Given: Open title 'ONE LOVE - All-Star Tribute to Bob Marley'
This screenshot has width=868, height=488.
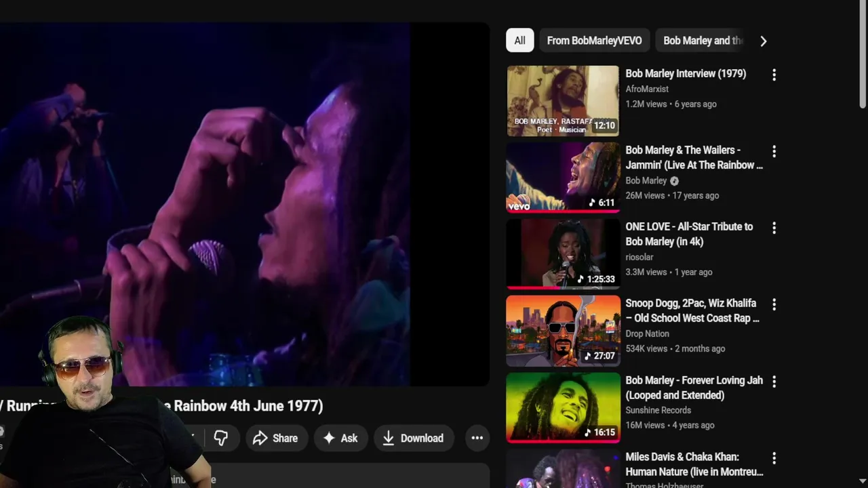Looking at the screenshot, I should (689, 234).
